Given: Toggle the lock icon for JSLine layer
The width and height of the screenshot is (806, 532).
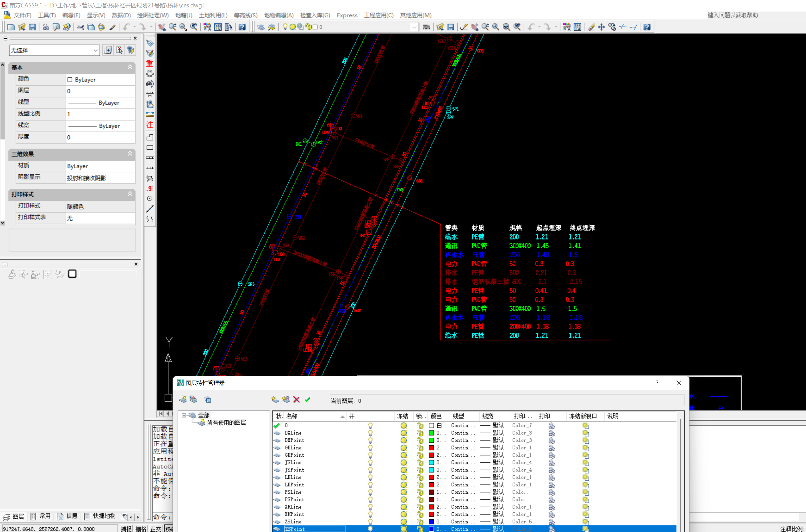Looking at the screenshot, I should tap(420, 462).
